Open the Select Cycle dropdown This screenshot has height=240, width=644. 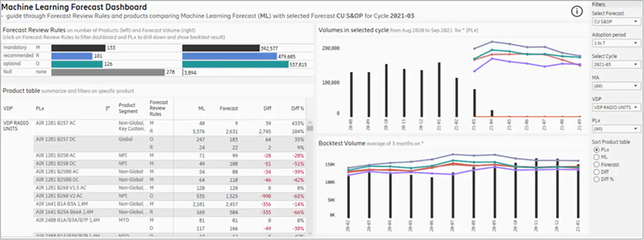pyautogui.click(x=616, y=64)
